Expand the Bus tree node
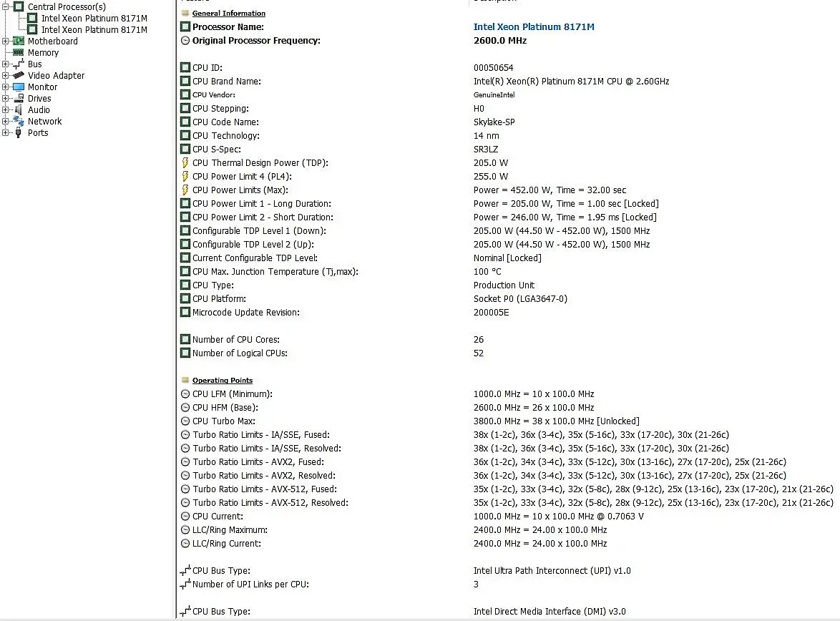Image resolution: width=840 pixels, height=621 pixels. (x=5, y=64)
